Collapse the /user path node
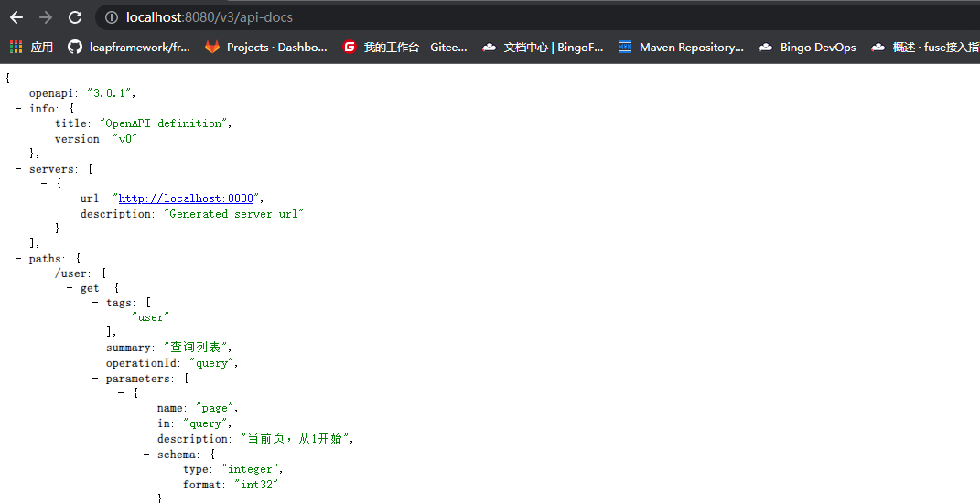Image resolution: width=980 pixels, height=503 pixels. 44,273
